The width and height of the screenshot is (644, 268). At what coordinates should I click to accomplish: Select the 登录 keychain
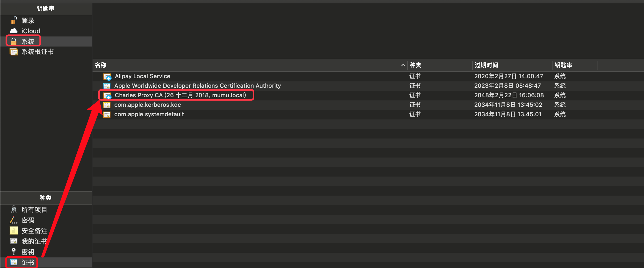pyautogui.click(x=46, y=20)
